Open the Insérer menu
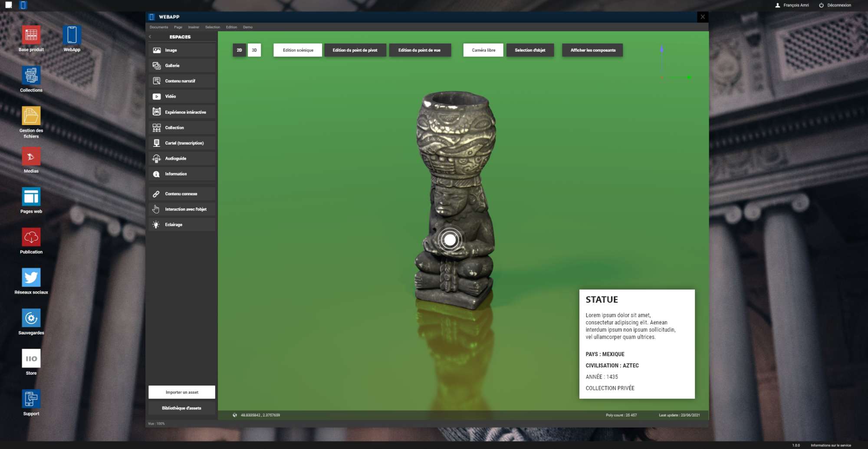 194,27
